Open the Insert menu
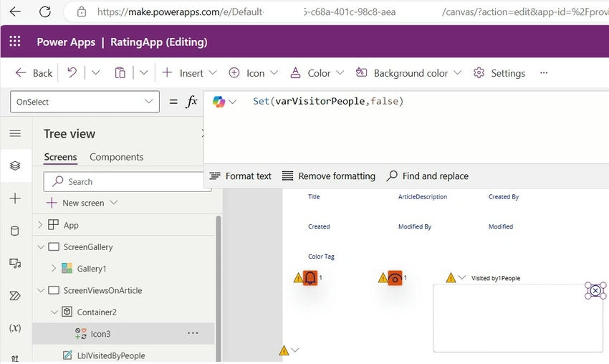This screenshot has width=609, height=364. coord(189,73)
